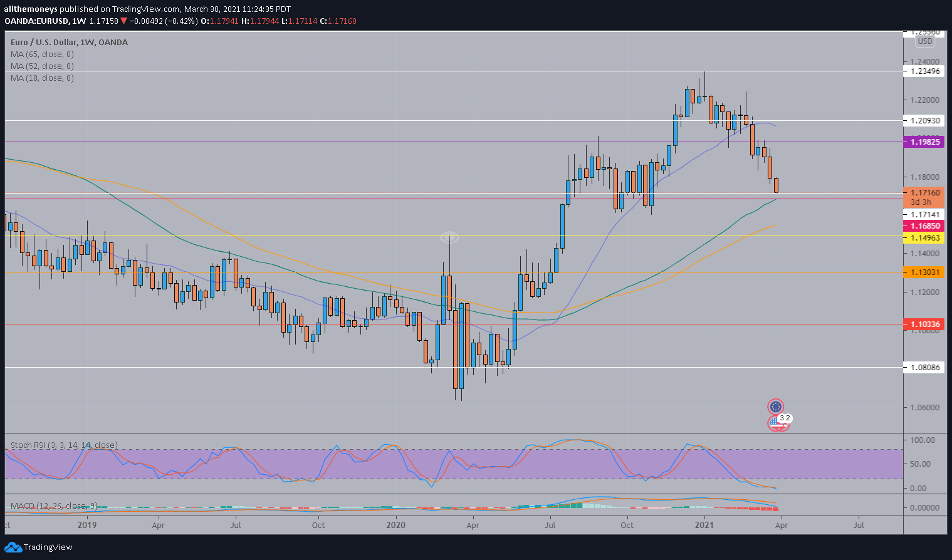Click the faint eye marker above the 2020 spike

coord(449,237)
